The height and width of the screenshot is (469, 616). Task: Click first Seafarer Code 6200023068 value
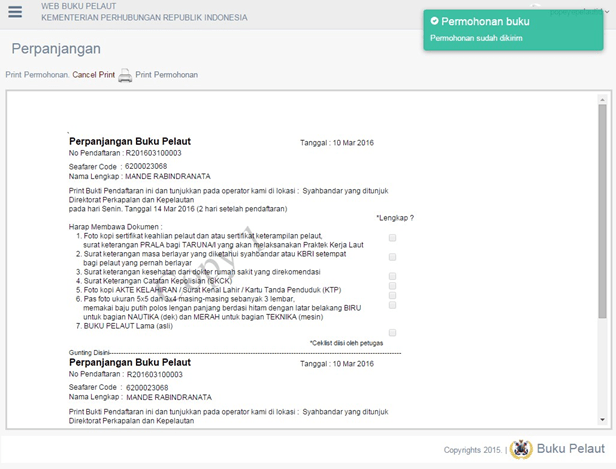[x=146, y=166]
